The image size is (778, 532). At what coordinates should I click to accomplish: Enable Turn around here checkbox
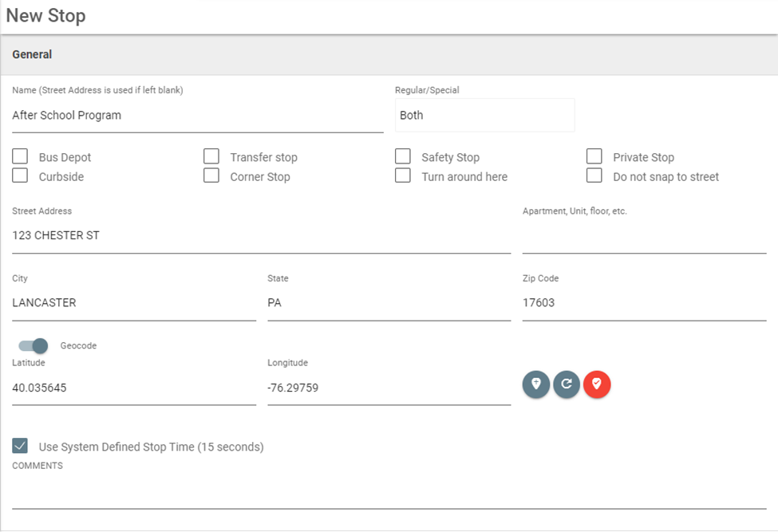(403, 175)
